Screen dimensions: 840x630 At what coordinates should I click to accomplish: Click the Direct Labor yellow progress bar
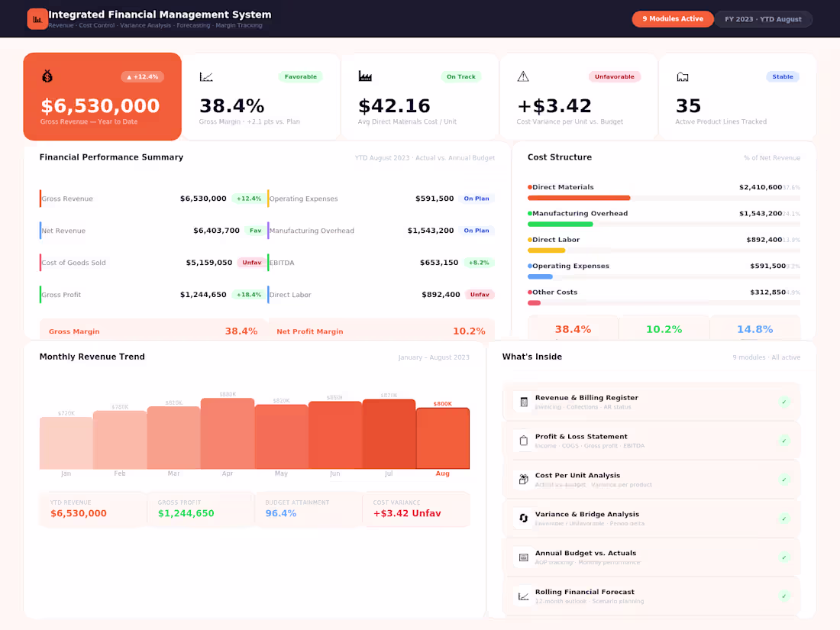tap(547, 250)
